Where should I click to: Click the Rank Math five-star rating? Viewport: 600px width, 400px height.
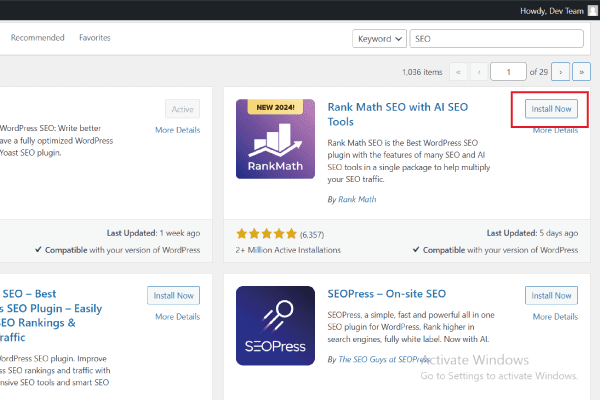tap(266, 233)
